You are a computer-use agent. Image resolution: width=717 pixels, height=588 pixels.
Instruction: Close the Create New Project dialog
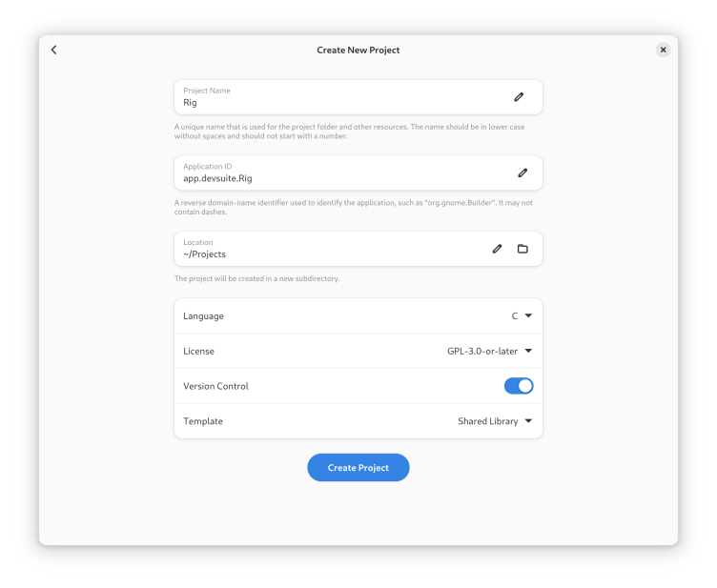pyautogui.click(x=663, y=50)
